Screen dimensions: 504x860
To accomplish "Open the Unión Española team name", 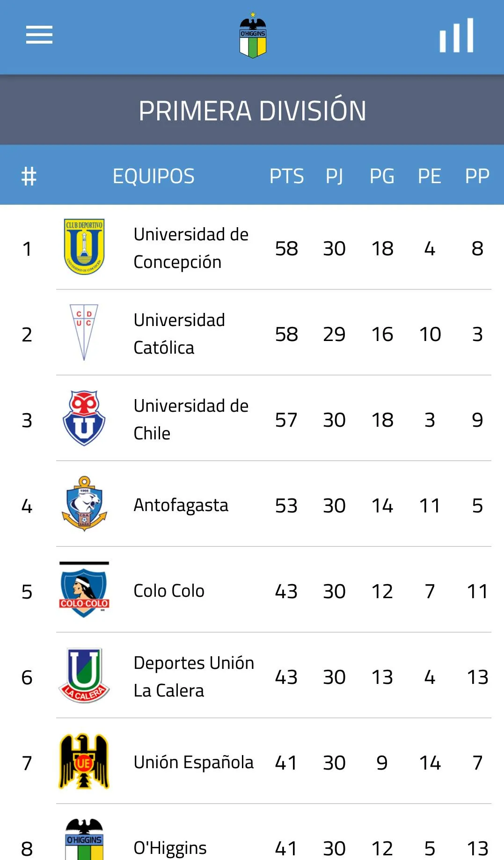I will tap(193, 762).
